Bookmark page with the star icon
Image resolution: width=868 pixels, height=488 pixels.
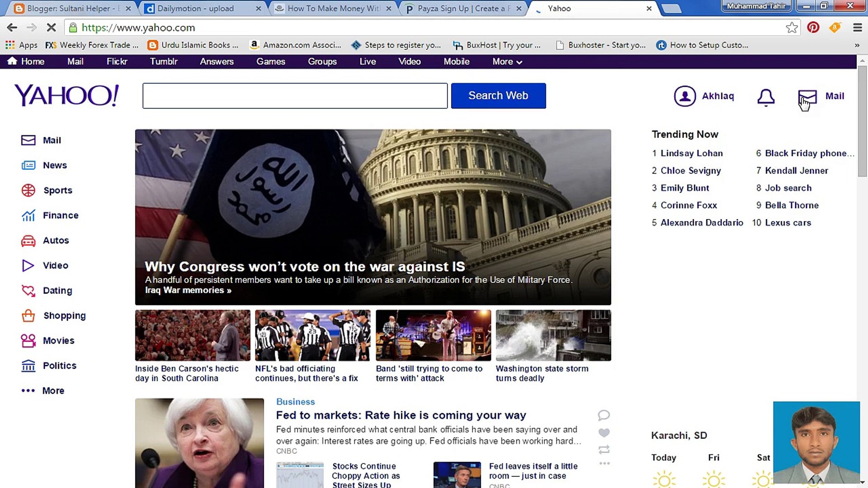click(792, 28)
